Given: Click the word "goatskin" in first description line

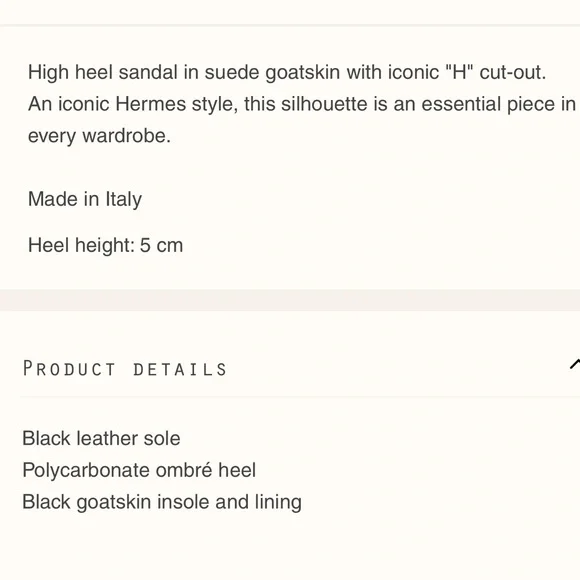Looking at the screenshot, I should [x=303, y=72].
